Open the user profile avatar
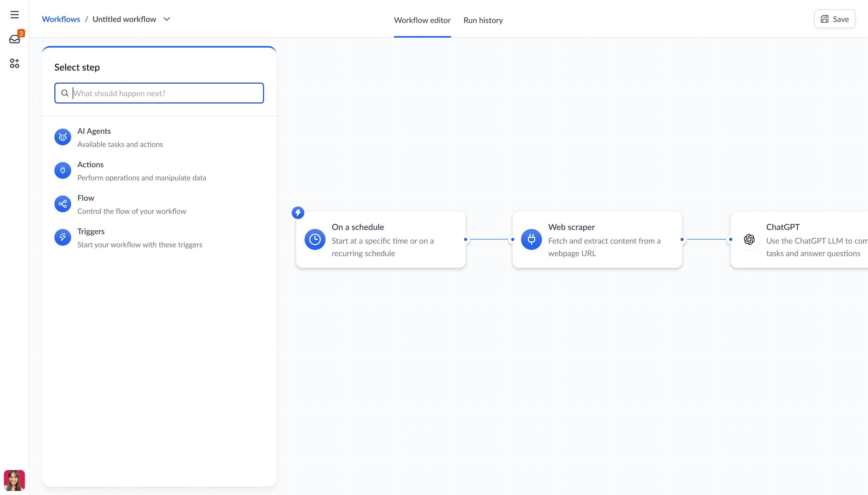The image size is (868, 495). 14,480
